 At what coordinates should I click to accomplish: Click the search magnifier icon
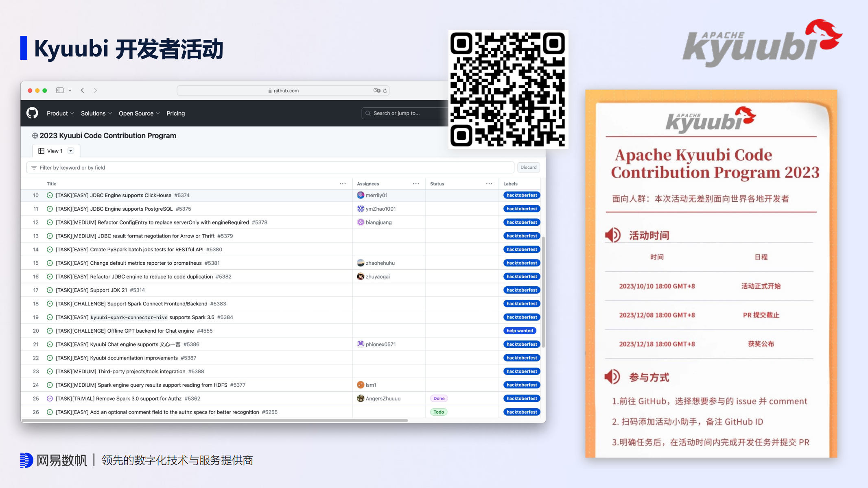(x=368, y=113)
